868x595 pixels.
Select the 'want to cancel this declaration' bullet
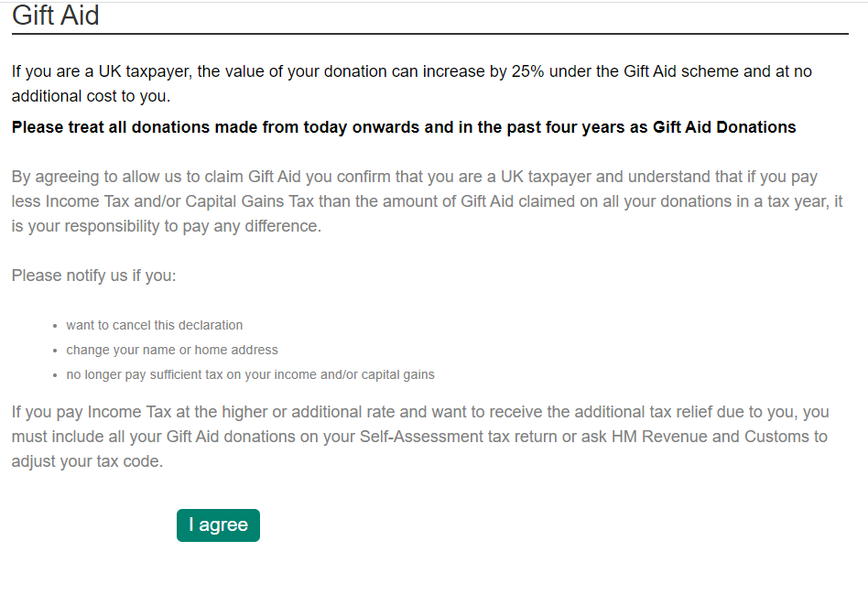[155, 325]
